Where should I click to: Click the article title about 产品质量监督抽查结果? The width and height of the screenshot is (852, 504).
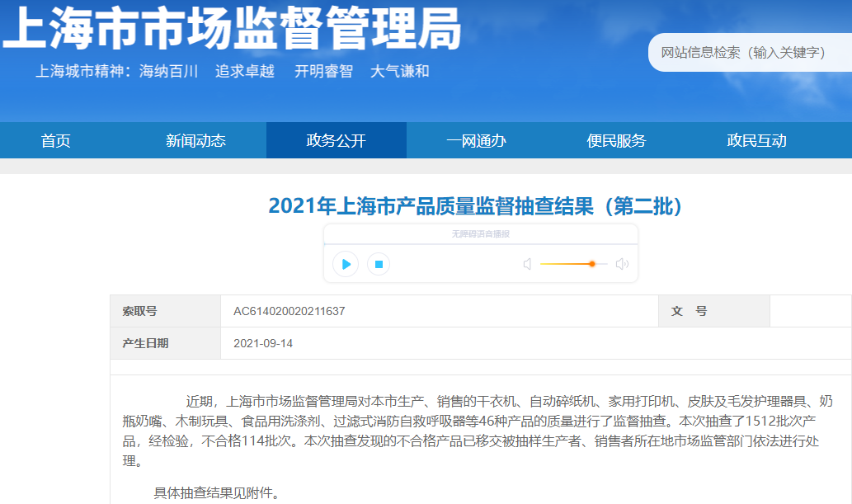coord(477,206)
